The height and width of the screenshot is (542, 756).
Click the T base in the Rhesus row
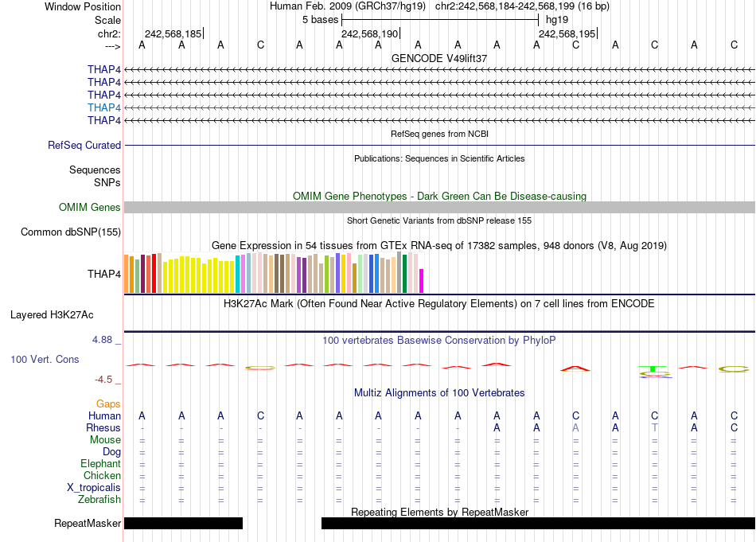pos(654,427)
